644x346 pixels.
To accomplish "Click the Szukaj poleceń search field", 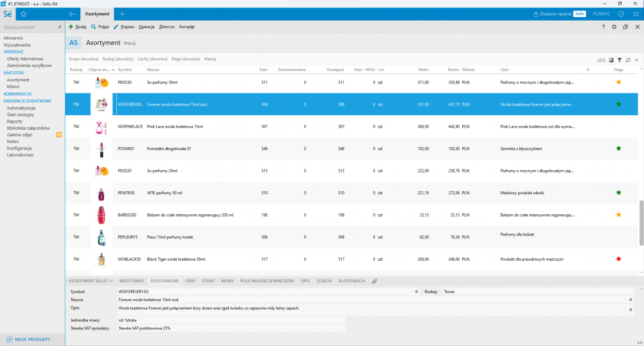I will click(x=29, y=27).
